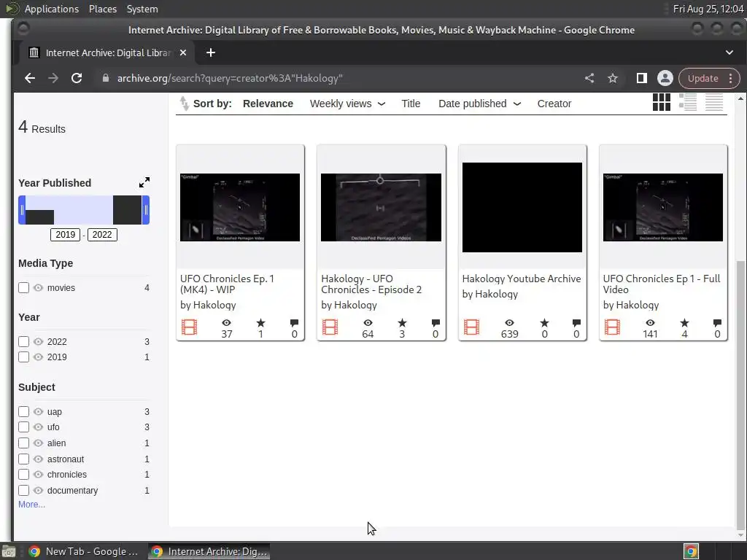
Task: Sort results by Relevance
Action: pyautogui.click(x=268, y=104)
